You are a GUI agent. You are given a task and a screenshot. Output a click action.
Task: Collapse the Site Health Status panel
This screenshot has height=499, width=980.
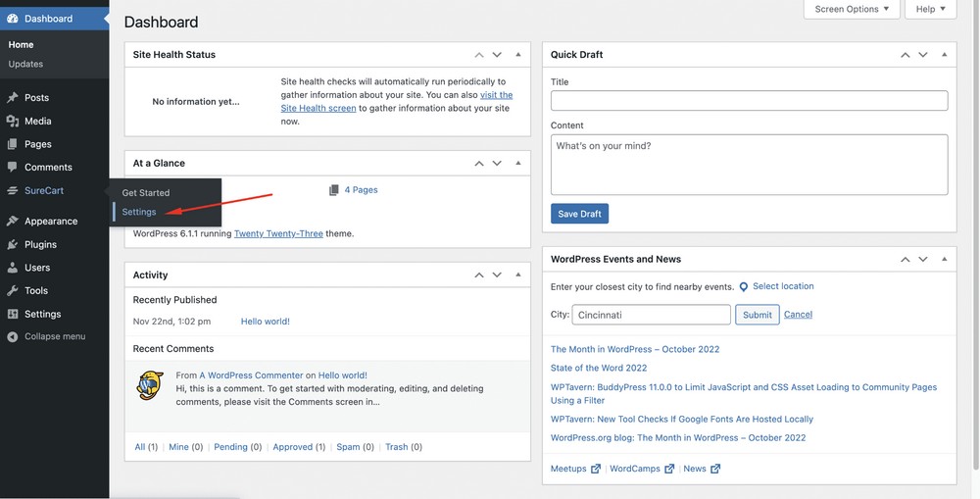517,55
